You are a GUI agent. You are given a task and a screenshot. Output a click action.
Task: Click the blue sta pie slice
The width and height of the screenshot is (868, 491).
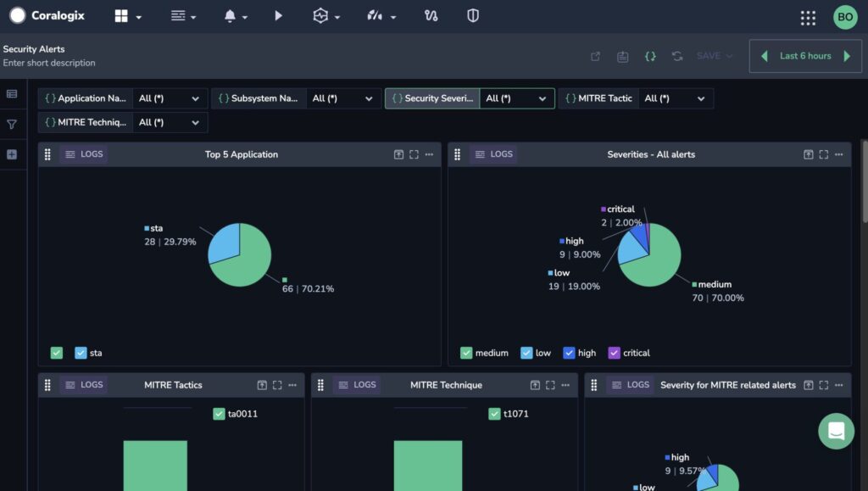[224, 243]
